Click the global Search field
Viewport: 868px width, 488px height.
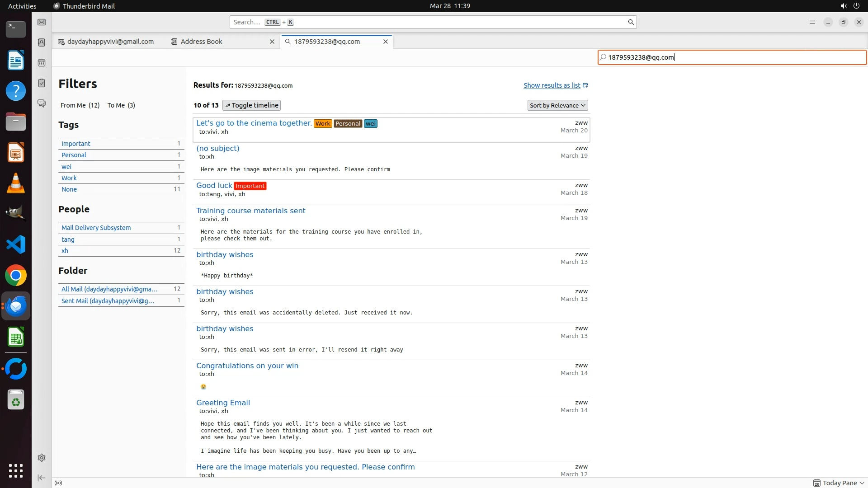coord(429,22)
